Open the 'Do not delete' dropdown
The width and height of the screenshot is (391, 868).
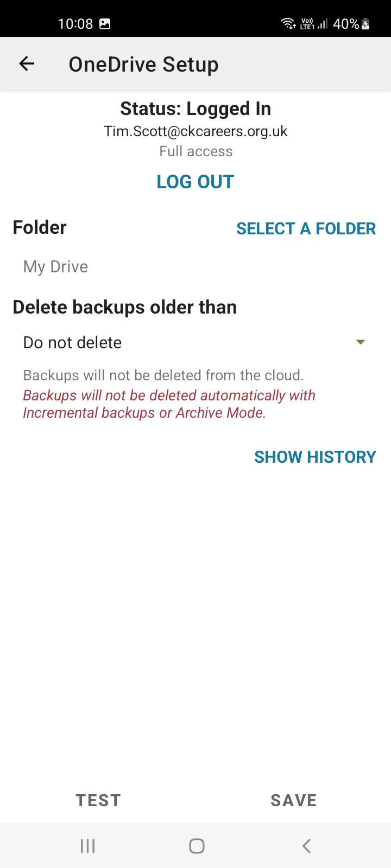[195, 342]
